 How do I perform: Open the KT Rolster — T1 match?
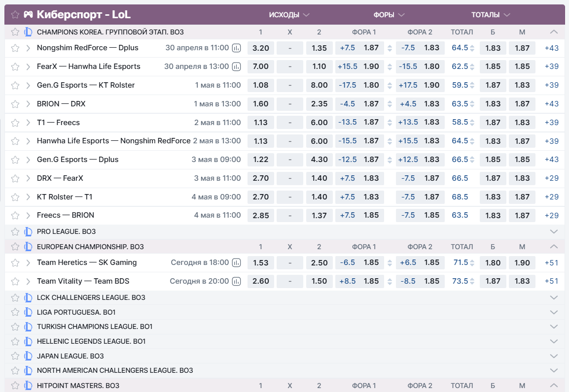pyautogui.click(x=65, y=197)
